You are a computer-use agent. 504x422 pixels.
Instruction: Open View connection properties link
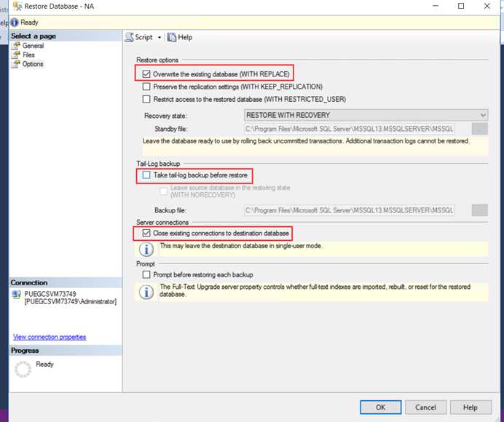(50, 337)
